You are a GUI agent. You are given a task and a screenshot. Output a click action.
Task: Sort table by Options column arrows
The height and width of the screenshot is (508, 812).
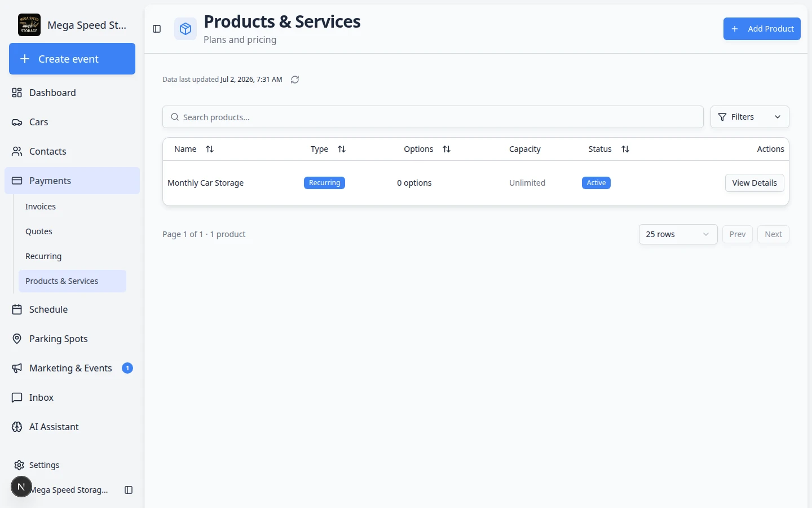tap(447, 149)
